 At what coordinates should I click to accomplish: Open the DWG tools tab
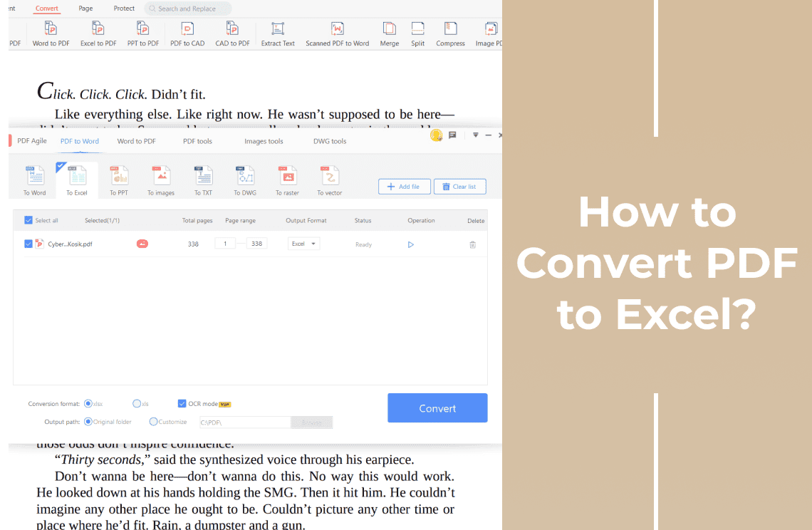[x=329, y=140]
